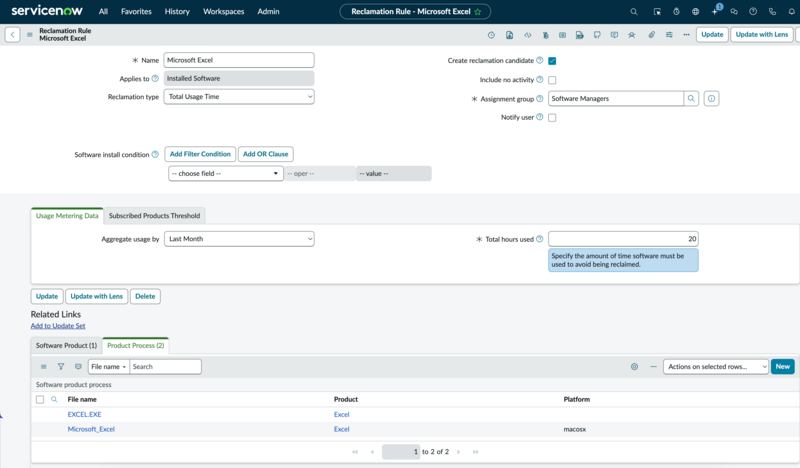800x468 pixels.
Task: Click the cursor-window icon in top banner
Action: pyautogui.click(x=657, y=11)
